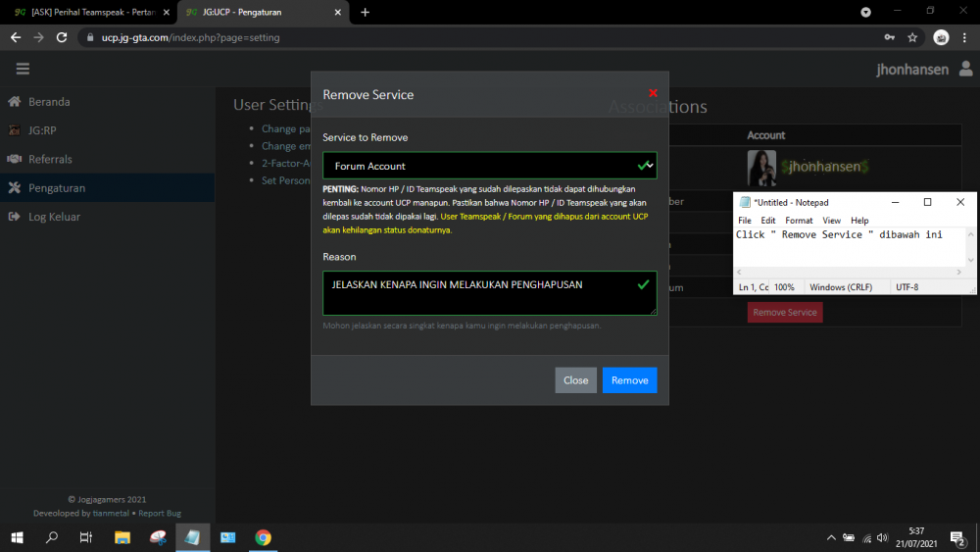This screenshot has height=552, width=980.
Task: Open Notepad Edit menu
Action: (768, 220)
